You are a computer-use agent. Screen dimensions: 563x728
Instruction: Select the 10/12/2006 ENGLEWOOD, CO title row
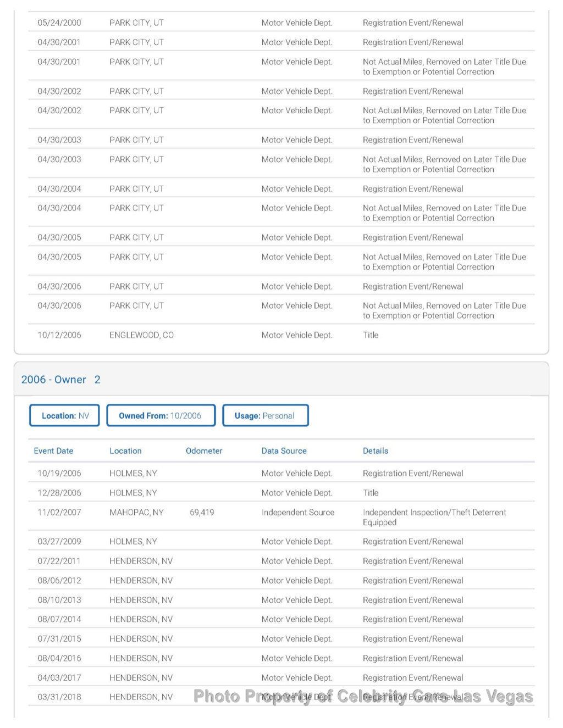pos(281,335)
